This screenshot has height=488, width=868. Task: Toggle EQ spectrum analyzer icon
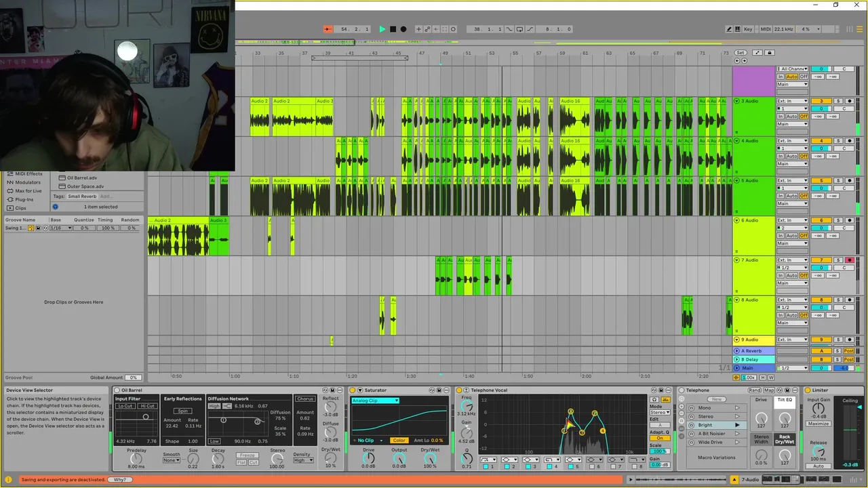click(665, 400)
